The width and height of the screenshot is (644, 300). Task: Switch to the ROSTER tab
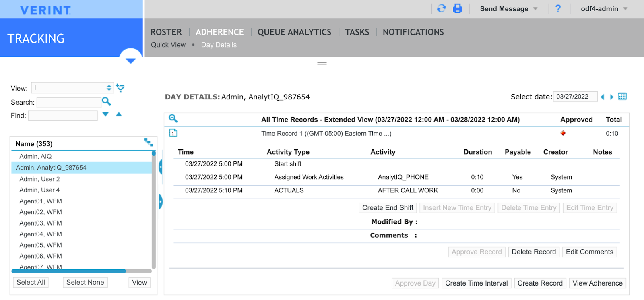coord(166,32)
